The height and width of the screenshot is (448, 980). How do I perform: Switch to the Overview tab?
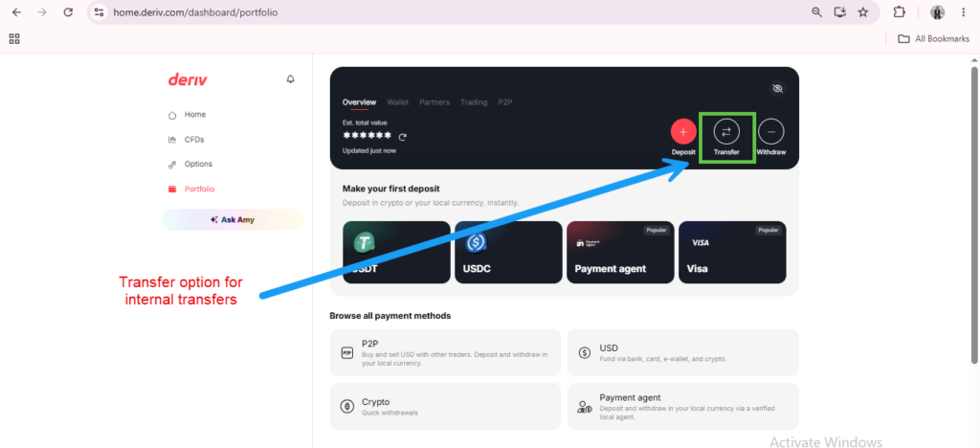tap(360, 102)
